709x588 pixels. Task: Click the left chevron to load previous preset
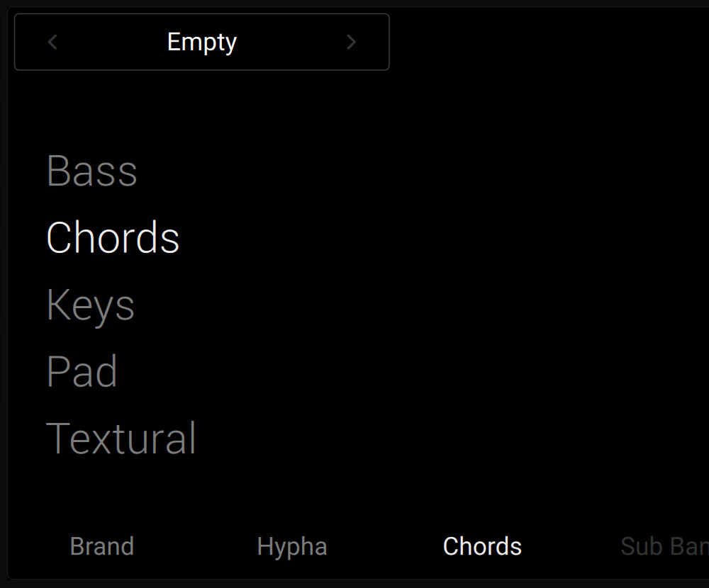click(x=52, y=42)
